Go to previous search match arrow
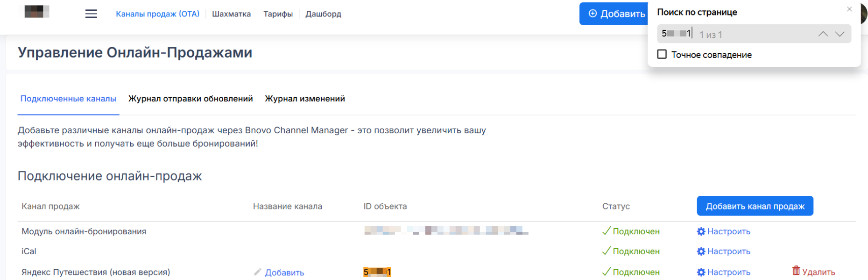 click(823, 34)
